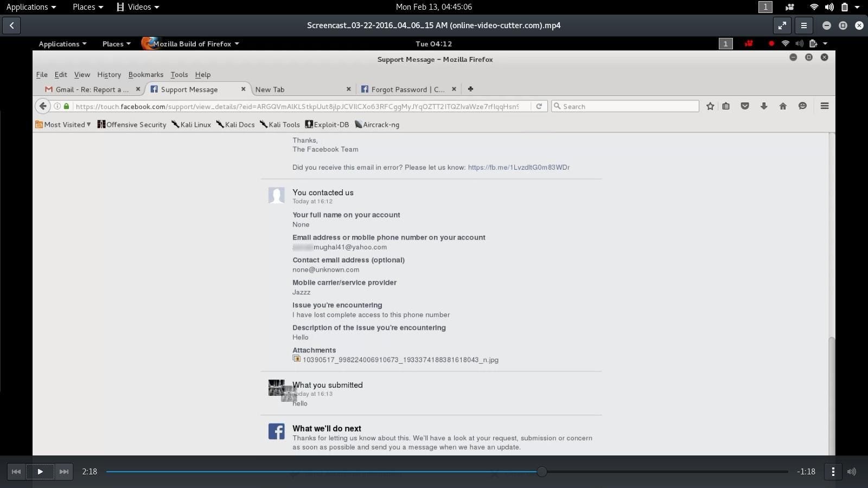The height and width of the screenshot is (488, 868).
Task: Reload the page with refresh icon
Action: point(539,106)
